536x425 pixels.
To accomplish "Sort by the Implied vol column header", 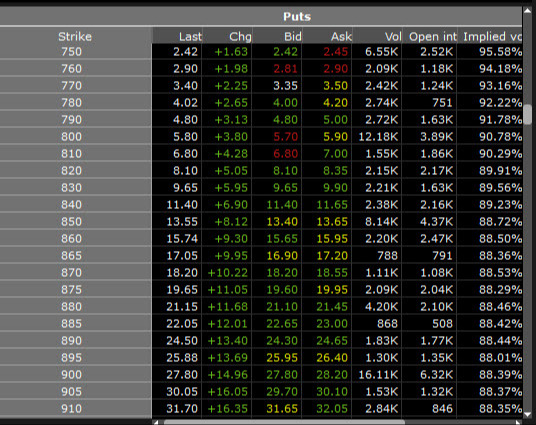I will click(x=490, y=36).
